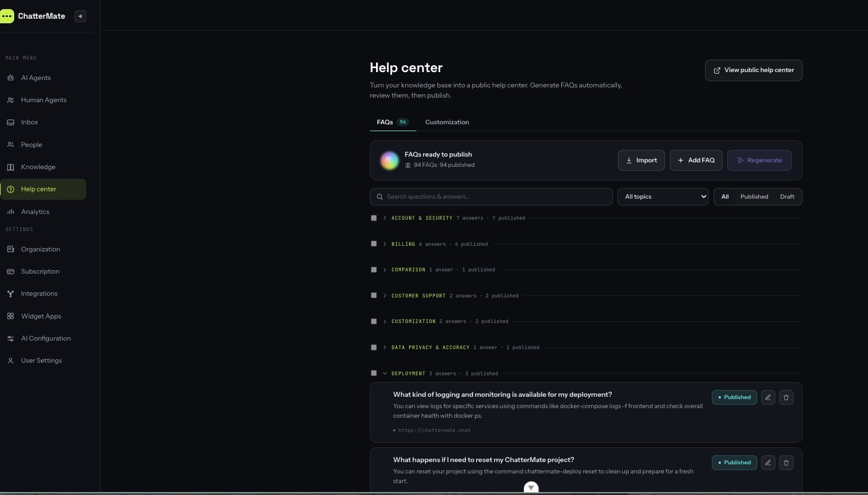This screenshot has height=495, width=868.
Task: Expand the Account & Security section chevron
Action: coord(385,218)
